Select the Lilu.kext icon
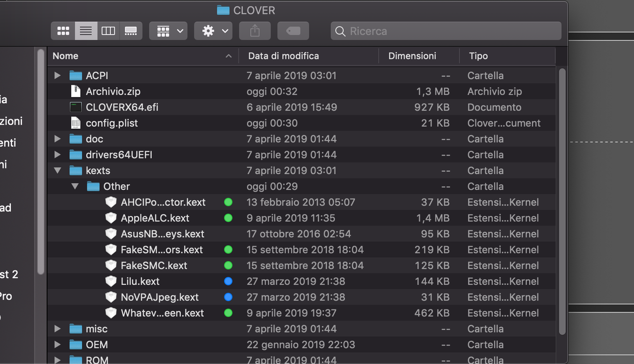The image size is (634, 364). coord(111,281)
